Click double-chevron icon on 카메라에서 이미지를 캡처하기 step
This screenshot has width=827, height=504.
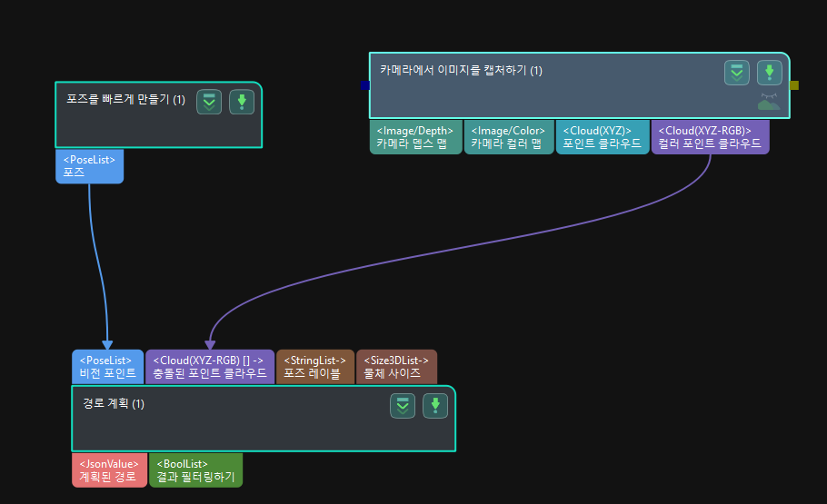(x=737, y=73)
